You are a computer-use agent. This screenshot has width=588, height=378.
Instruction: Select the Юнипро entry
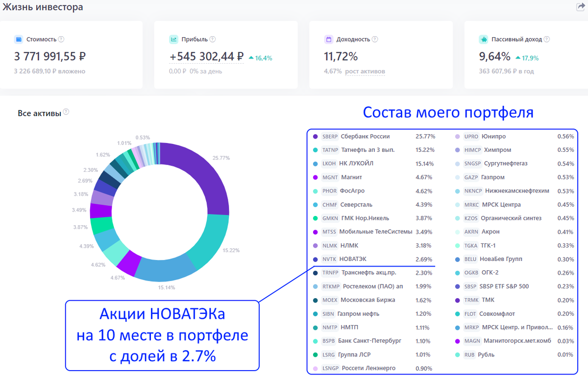[494, 137]
